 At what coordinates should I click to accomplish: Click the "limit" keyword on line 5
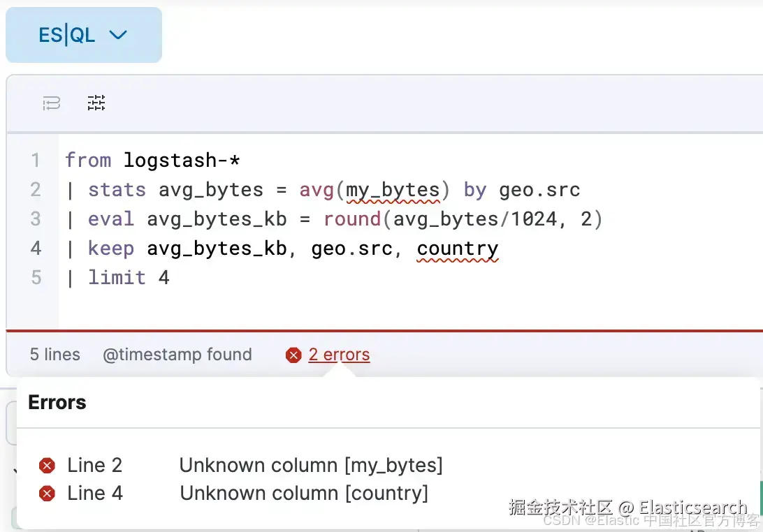(x=117, y=278)
